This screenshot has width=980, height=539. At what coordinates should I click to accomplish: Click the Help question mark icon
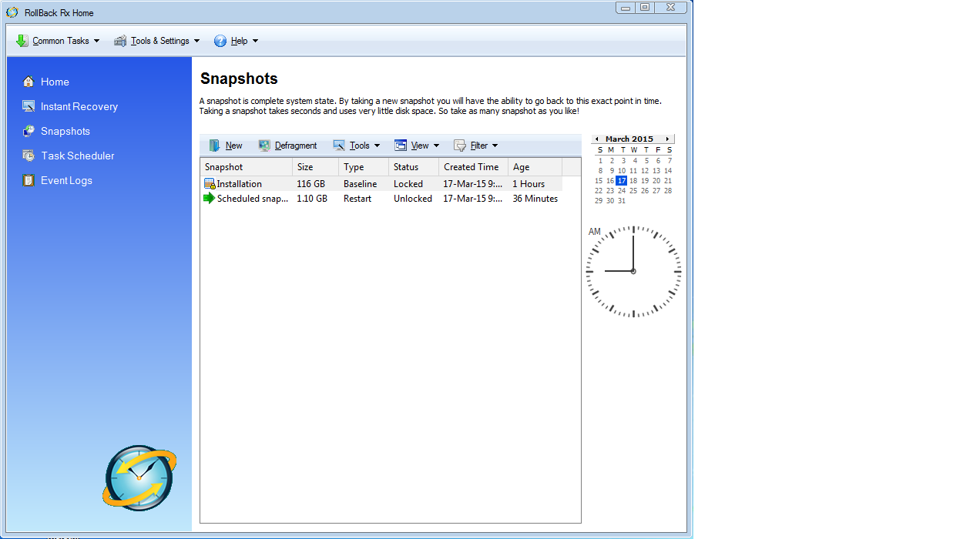click(x=220, y=41)
